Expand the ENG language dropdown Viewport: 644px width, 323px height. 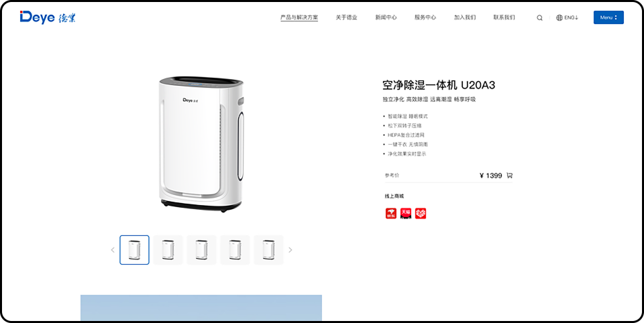[571, 17]
